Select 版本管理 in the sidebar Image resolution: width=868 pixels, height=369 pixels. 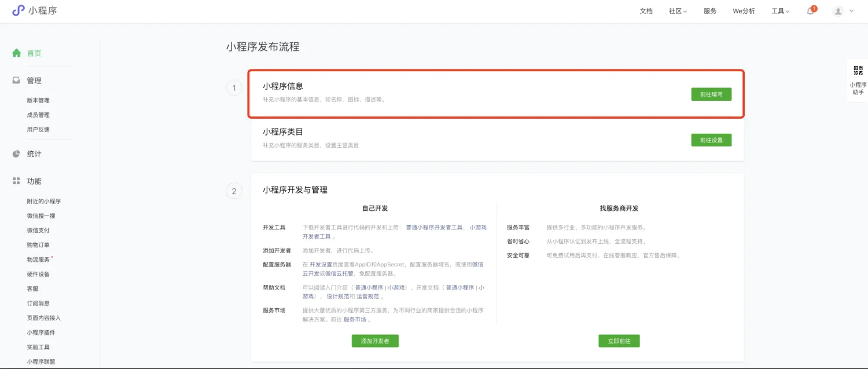tap(38, 100)
